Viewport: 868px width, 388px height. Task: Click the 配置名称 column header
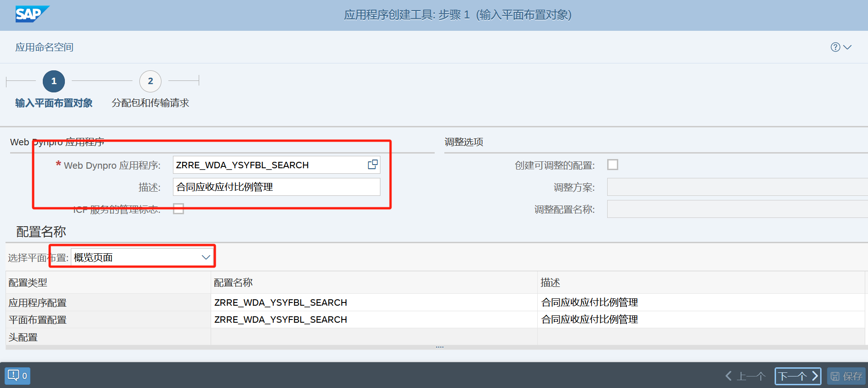click(374, 283)
